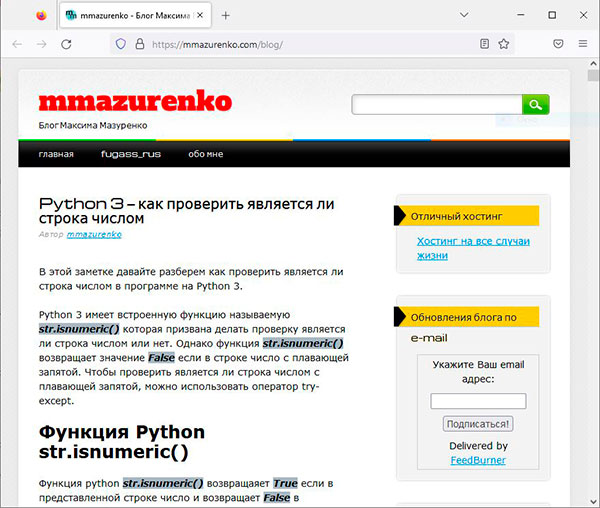Open the главная menu item
Viewport: 600px width, 508px height.
56,154
